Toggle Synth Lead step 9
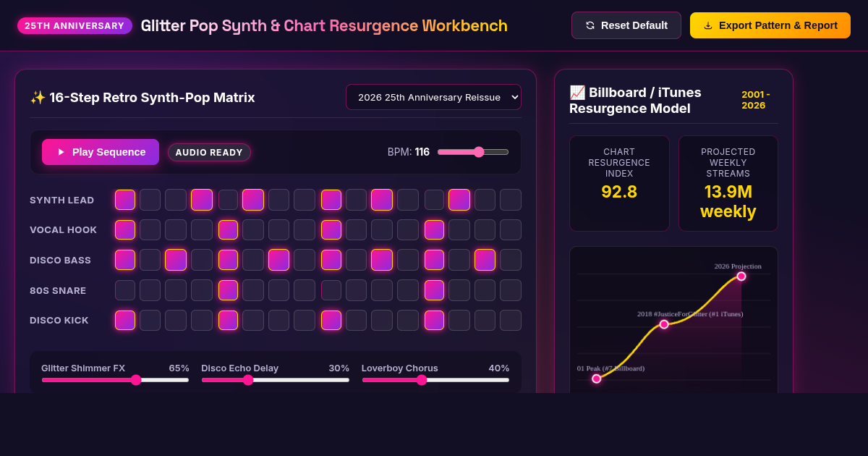Viewport: 868px width, 456px height. pos(331,200)
